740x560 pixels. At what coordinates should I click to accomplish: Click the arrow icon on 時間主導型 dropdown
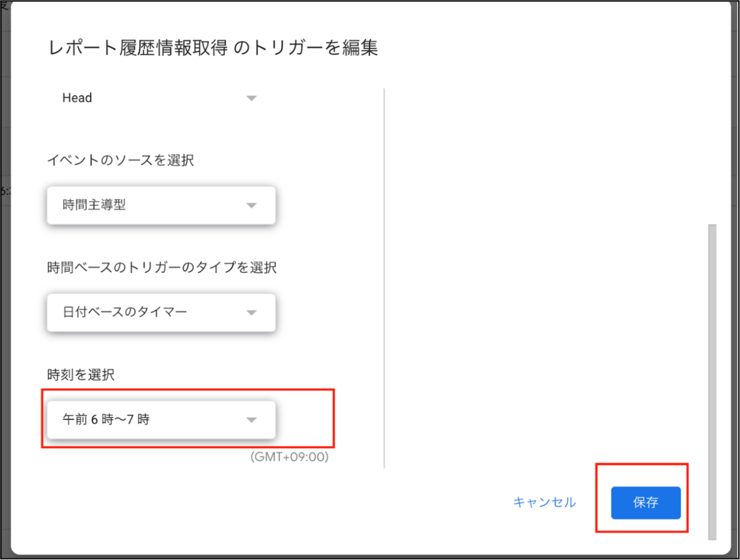coord(251,206)
